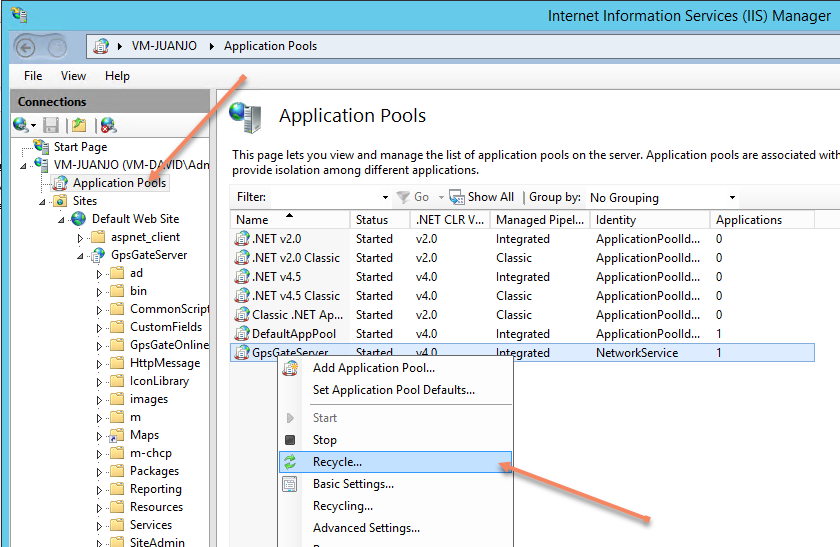Expand the aspnet_client folder
Image resolution: width=840 pixels, height=547 pixels.
click(80, 237)
